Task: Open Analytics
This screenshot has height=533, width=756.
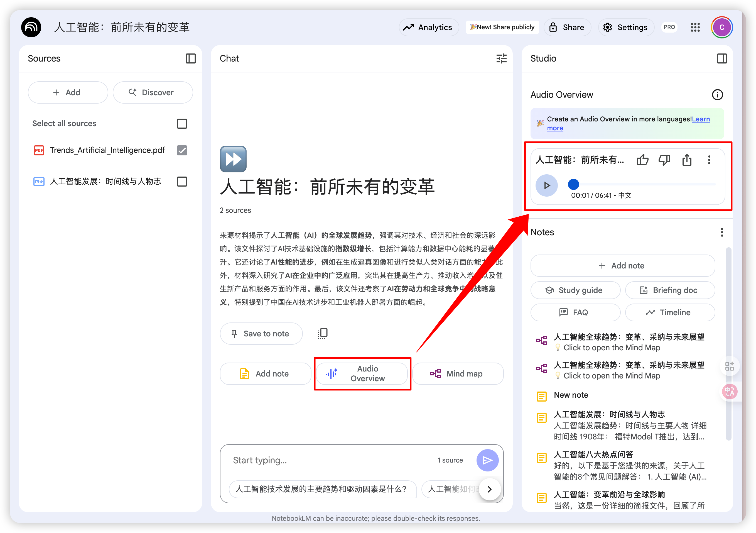Action: tap(428, 27)
